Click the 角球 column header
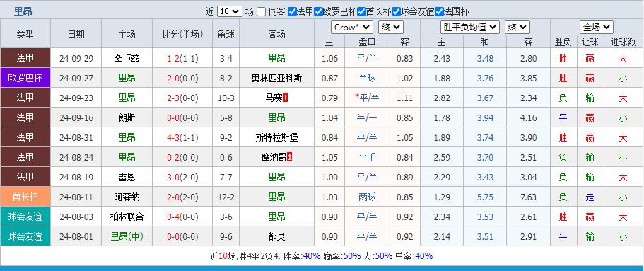644x271 pixels. pos(226,34)
